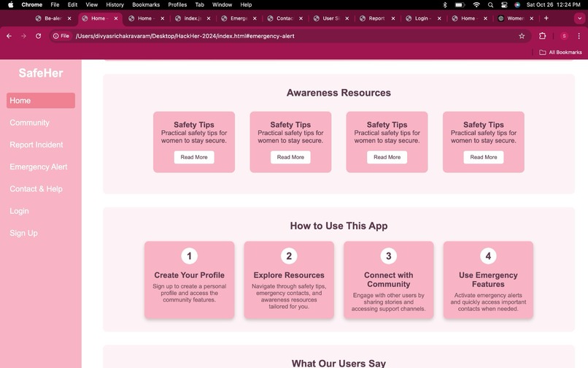The width and height of the screenshot is (588, 368).
Task: Click the Use Emergency Features step title
Action: [x=488, y=280]
